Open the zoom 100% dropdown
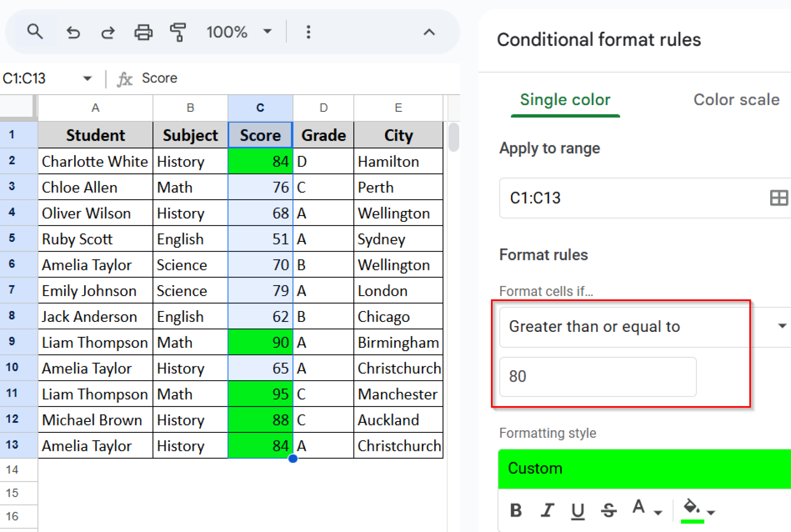Screen dimensions: 791x532 [x=267, y=32]
